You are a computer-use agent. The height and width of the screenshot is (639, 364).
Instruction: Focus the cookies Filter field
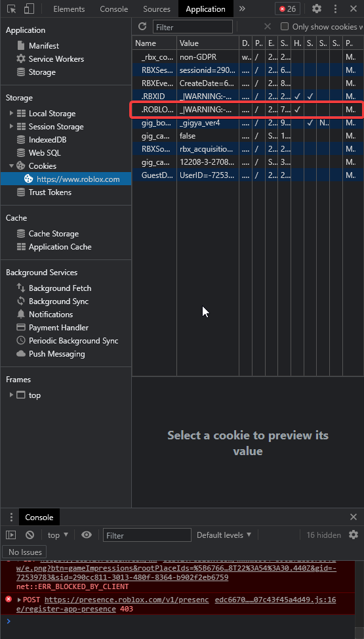[193, 27]
